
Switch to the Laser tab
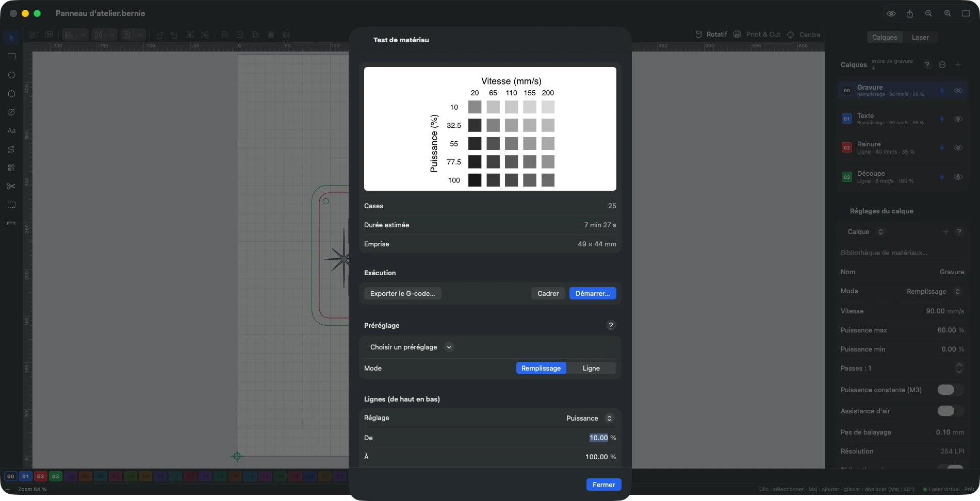[x=920, y=37]
